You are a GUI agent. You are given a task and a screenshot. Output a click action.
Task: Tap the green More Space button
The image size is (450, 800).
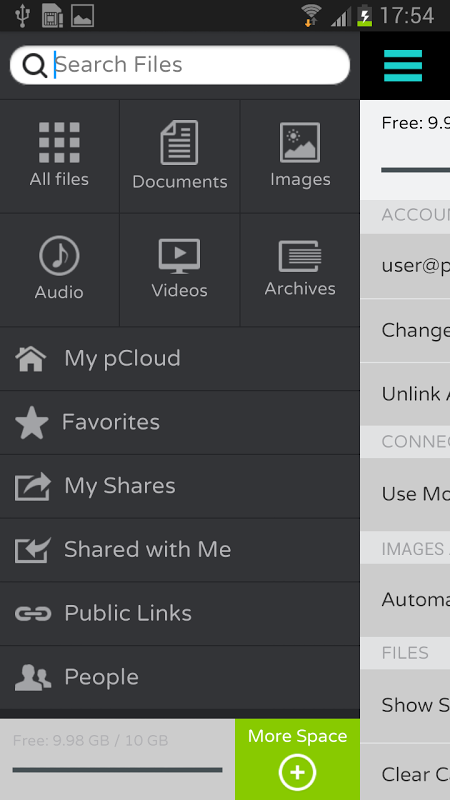[x=297, y=760]
